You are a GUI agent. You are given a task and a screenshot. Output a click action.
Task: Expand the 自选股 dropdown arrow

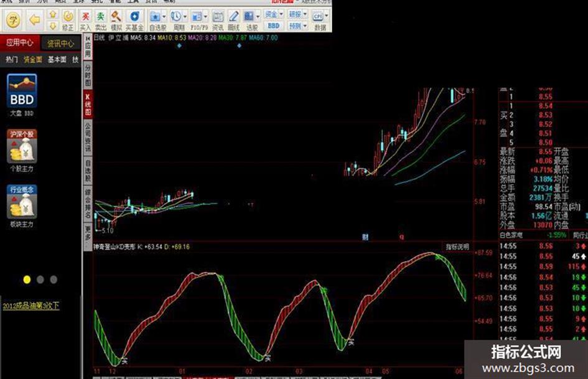(x=164, y=17)
